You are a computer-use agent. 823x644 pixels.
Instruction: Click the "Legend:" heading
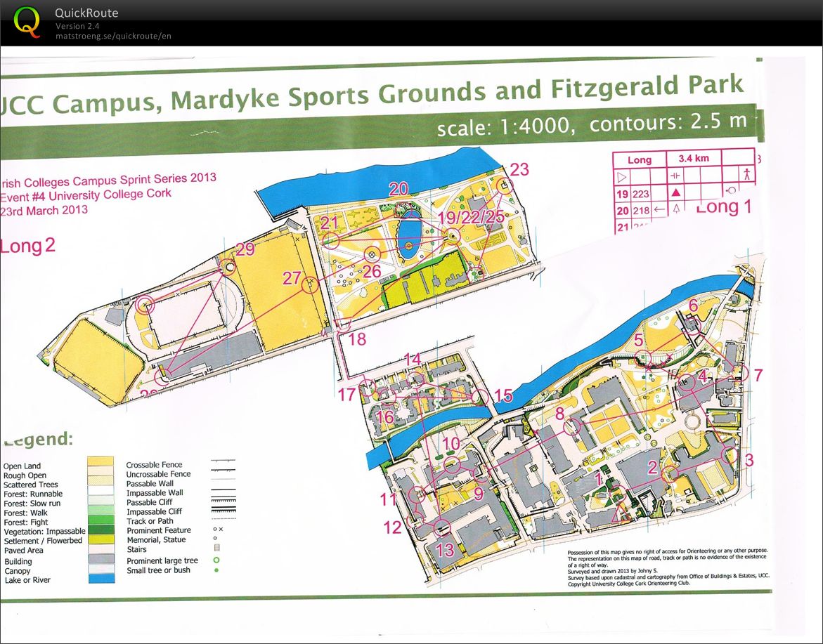click(38, 438)
